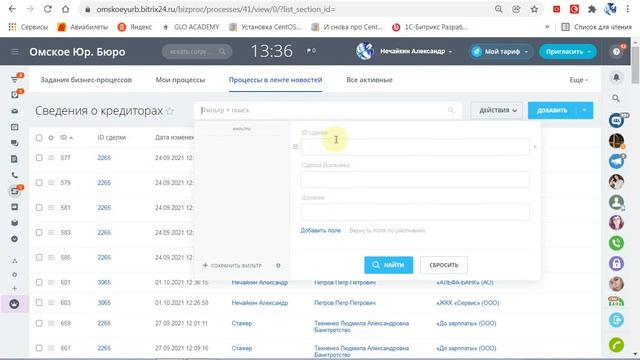
Task: Check the row with ID 577
Action: (x=39, y=158)
